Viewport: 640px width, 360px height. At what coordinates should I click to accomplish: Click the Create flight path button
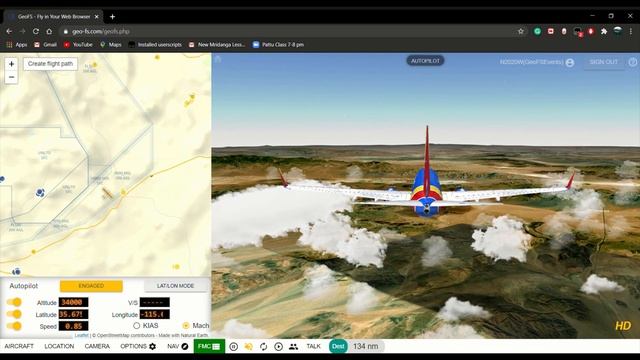click(x=50, y=64)
